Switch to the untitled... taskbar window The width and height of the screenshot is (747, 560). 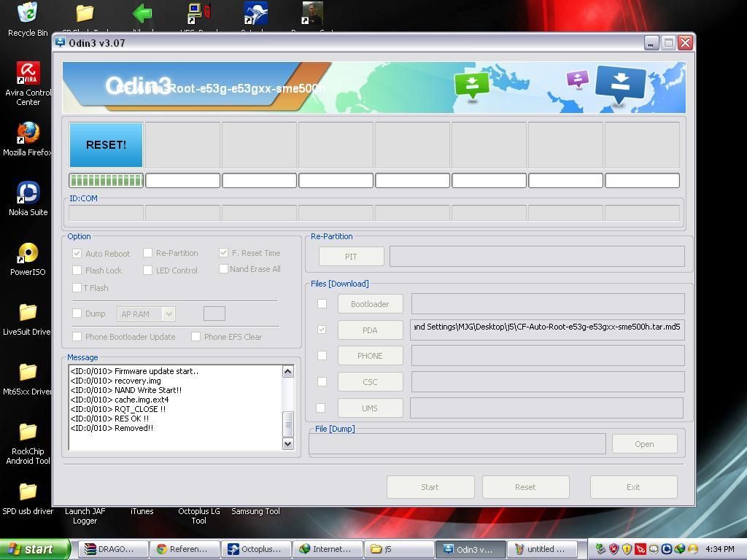pos(542,549)
